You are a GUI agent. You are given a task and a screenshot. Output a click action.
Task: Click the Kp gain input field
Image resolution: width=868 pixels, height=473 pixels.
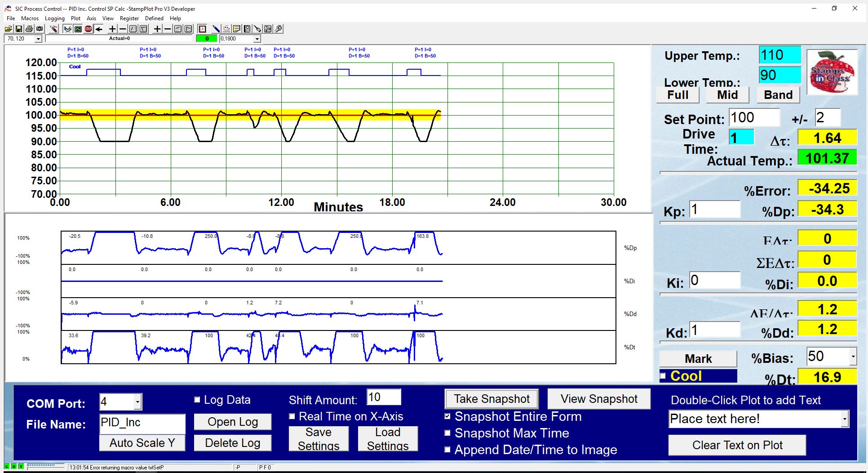click(715, 209)
